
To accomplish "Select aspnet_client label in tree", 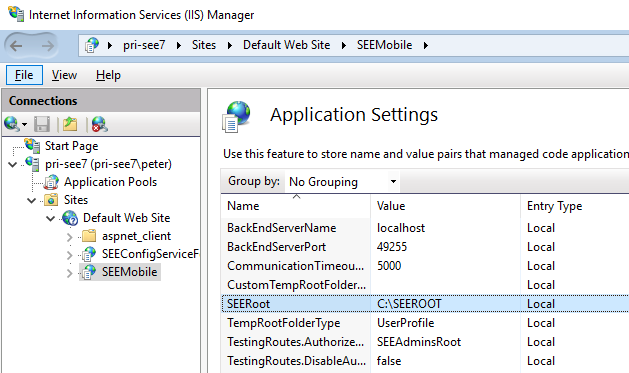I will pos(136,236).
